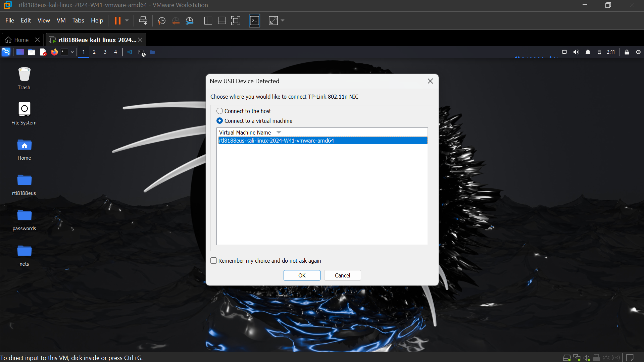Cancel the New USB Device dialog
The image size is (644, 362).
click(342, 275)
